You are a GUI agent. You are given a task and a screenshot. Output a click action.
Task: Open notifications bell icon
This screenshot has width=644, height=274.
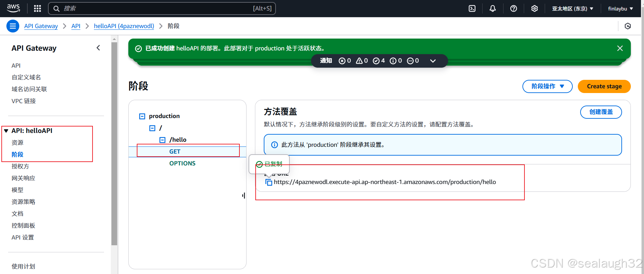point(493,8)
